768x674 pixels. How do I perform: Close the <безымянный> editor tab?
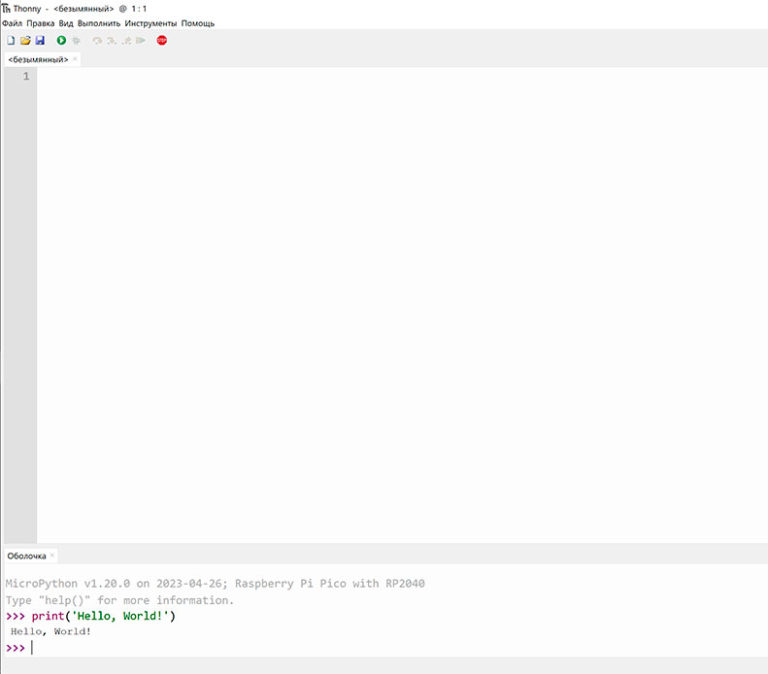coord(75,60)
